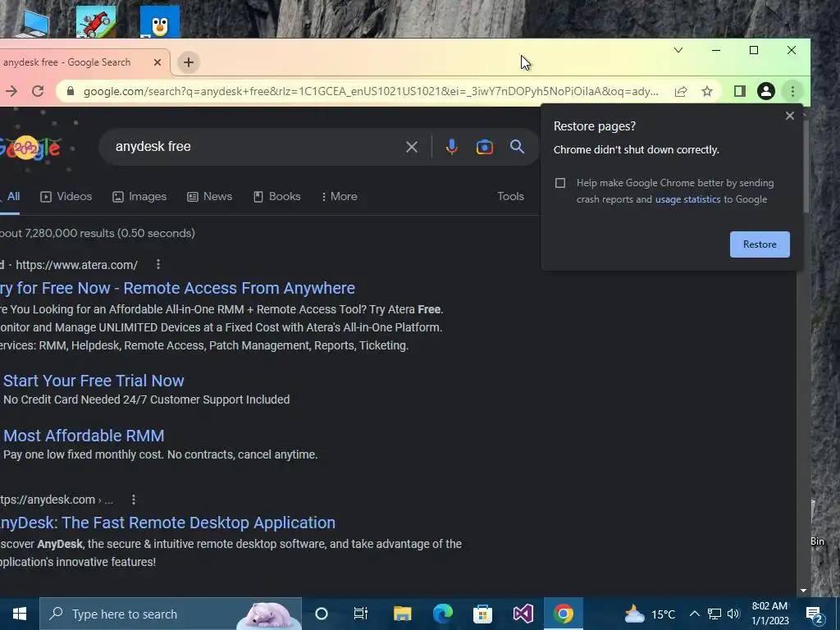840x630 pixels.
Task: Clear the search box with the X icon
Action: click(x=412, y=147)
